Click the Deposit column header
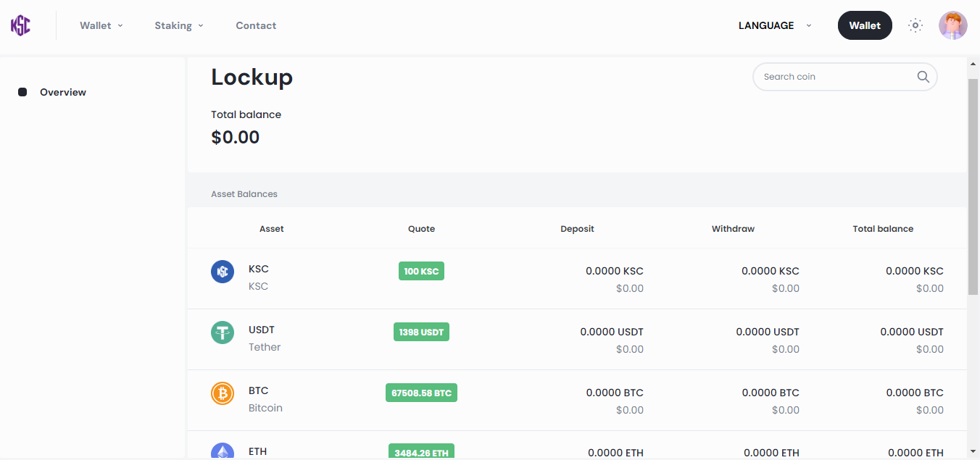Image resolution: width=980 pixels, height=460 pixels. tap(577, 229)
